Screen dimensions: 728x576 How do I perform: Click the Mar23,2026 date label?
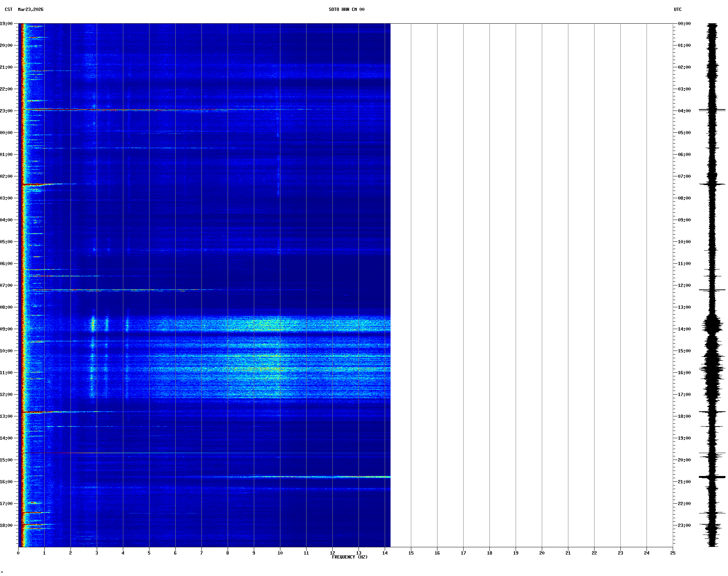click(x=31, y=9)
